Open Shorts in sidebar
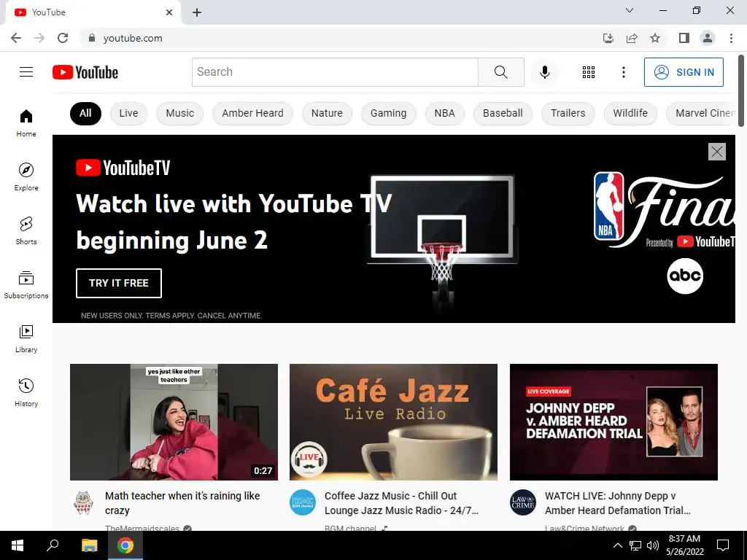The width and height of the screenshot is (747, 560). (x=26, y=230)
